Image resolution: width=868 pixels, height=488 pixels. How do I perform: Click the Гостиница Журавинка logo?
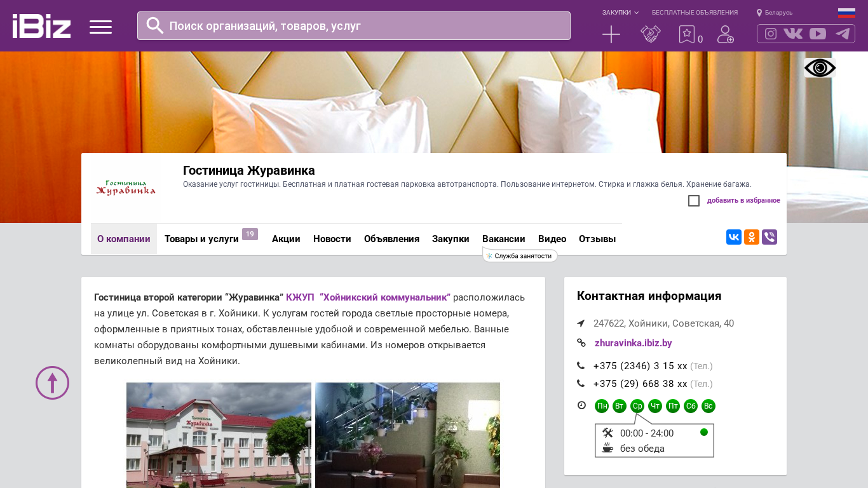tap(126, 189)
